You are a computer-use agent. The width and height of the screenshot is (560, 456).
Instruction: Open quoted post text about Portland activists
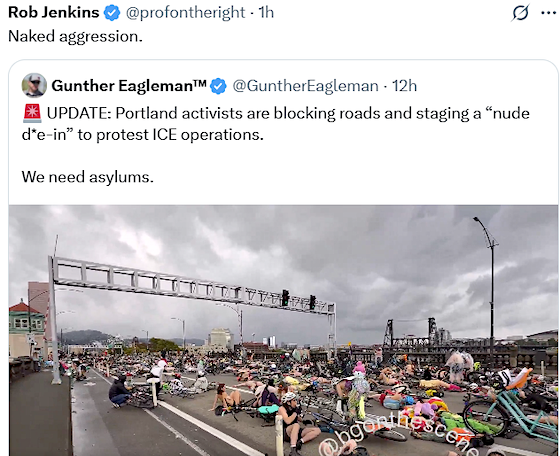(x=275, y=124)
